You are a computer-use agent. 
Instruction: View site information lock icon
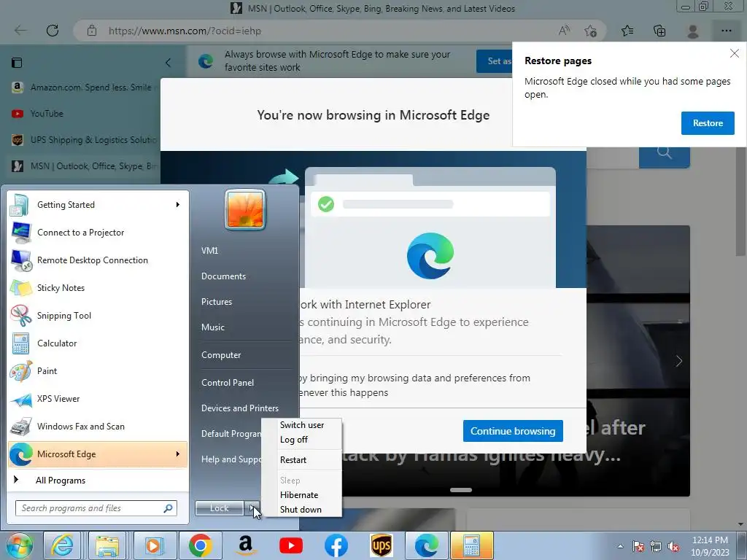click(x=92, y=31)
